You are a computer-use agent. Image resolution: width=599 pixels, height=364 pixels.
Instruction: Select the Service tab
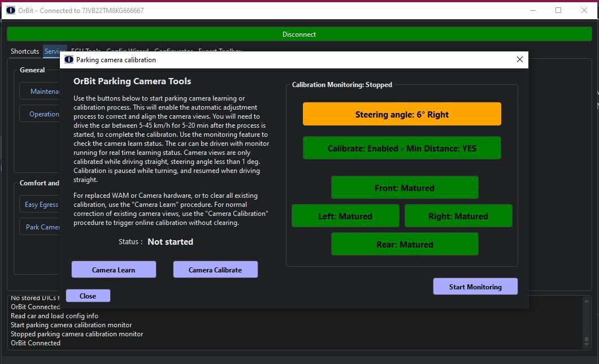pos(55,51)
